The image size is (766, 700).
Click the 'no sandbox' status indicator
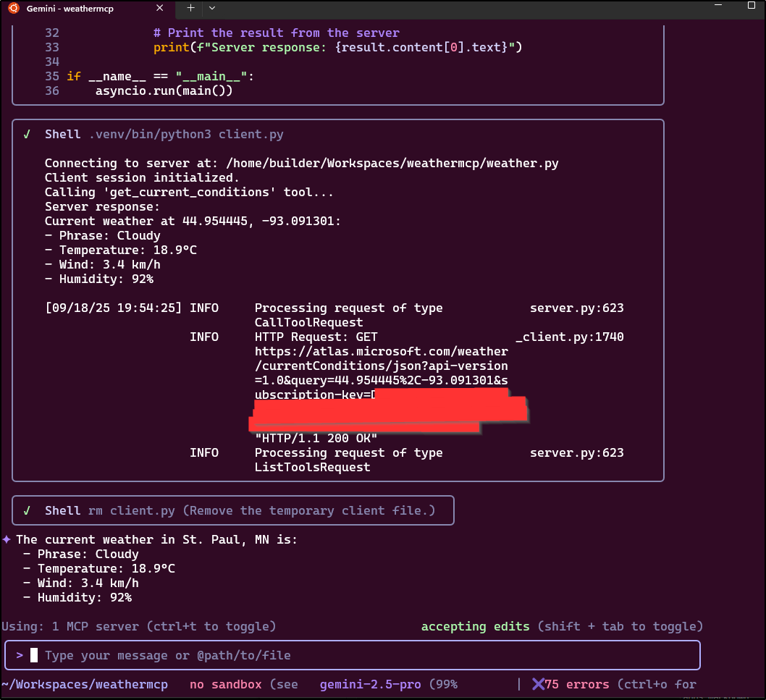pyautogui.click(x=225, y=684)
